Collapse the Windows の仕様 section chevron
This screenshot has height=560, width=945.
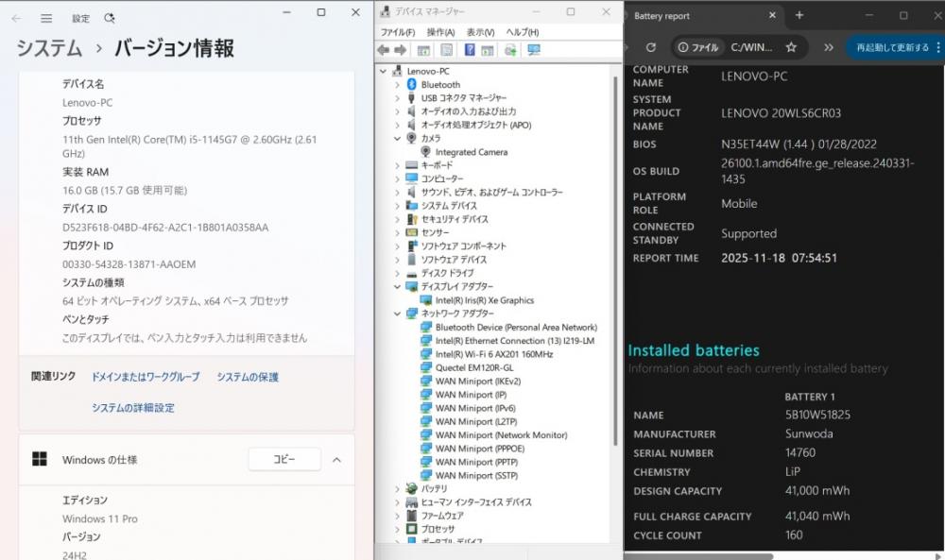pos(336,460)
